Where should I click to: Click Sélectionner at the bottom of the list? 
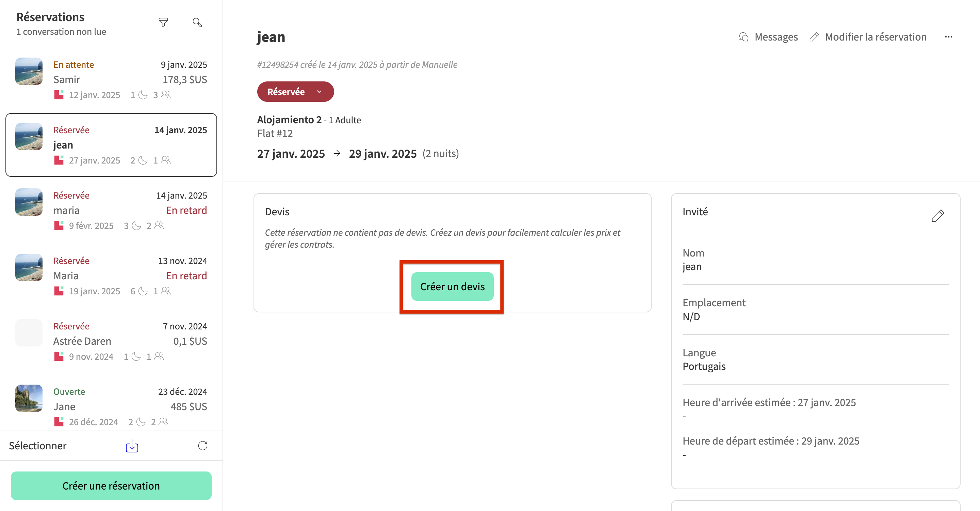(x=38, y=446)
